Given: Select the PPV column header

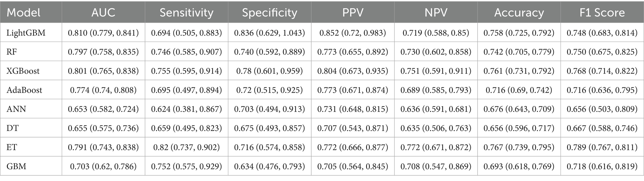Looking at the screenshot, I should pos(353,12).
